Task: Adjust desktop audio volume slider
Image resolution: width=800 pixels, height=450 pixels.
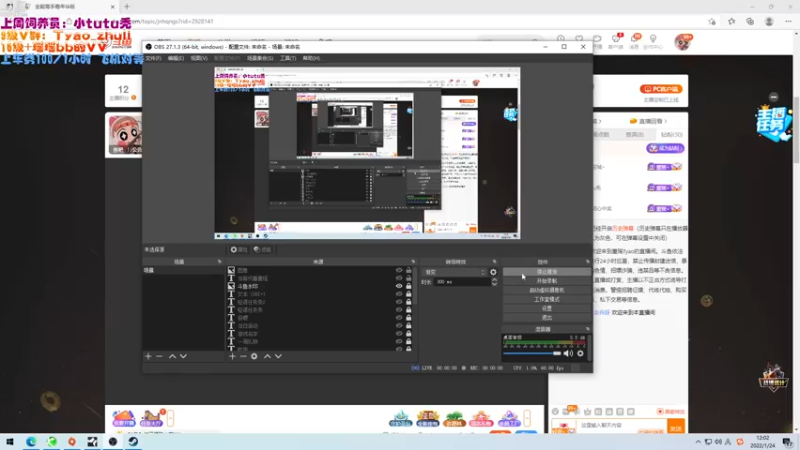Action: pyautogui.click(x=532, y=353)
